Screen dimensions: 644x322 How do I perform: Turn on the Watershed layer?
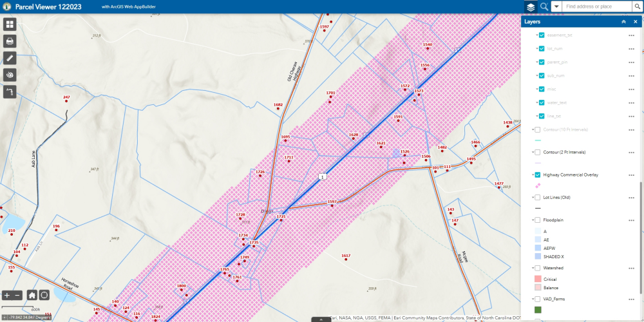pos(537,268)
